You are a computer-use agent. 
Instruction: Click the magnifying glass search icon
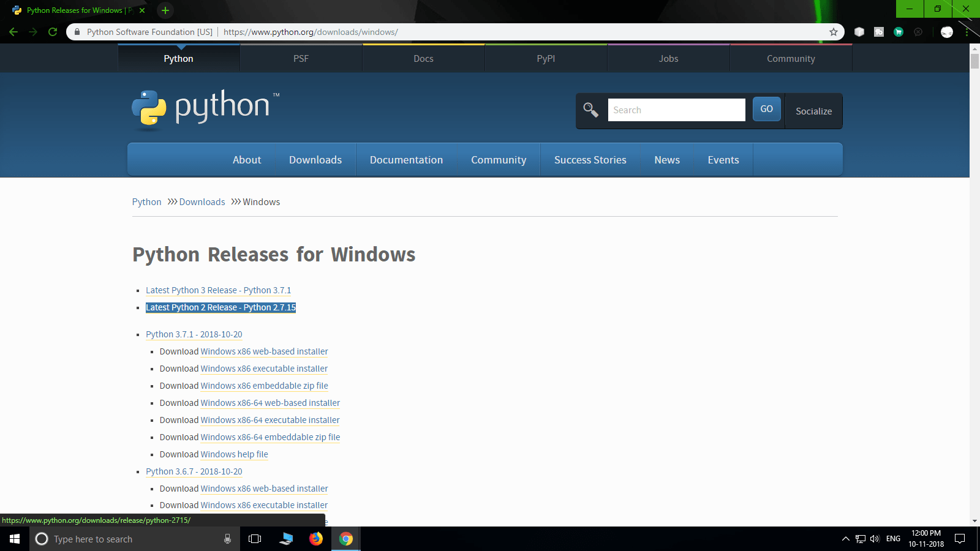click(x=591, y=110)
